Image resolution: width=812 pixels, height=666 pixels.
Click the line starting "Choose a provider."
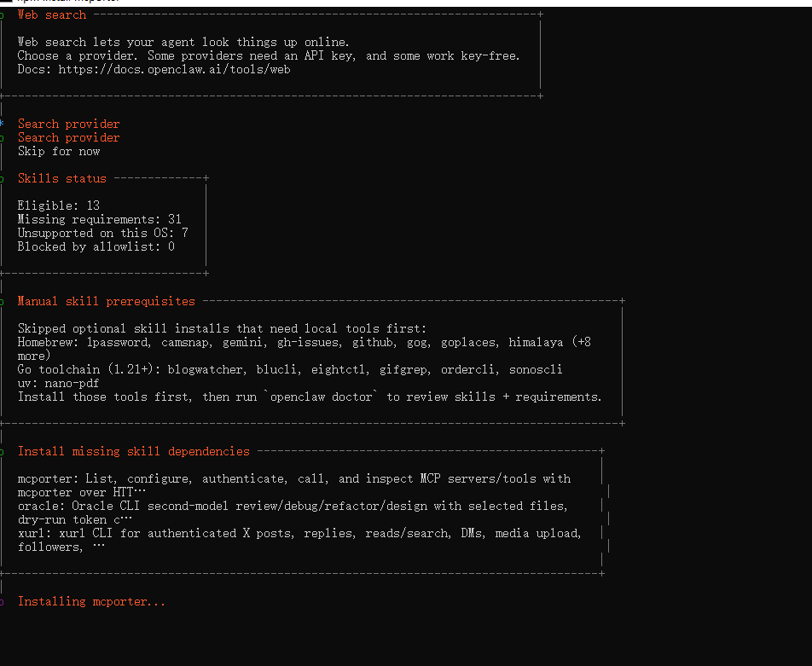pyautogui.click(x=268, y=56)
